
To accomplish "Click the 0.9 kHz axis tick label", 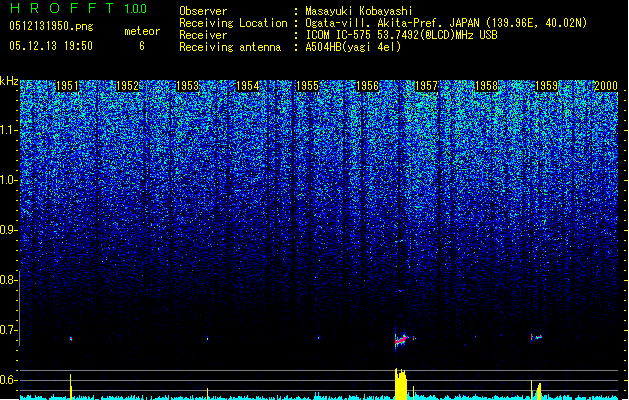I will click(9, 230).
